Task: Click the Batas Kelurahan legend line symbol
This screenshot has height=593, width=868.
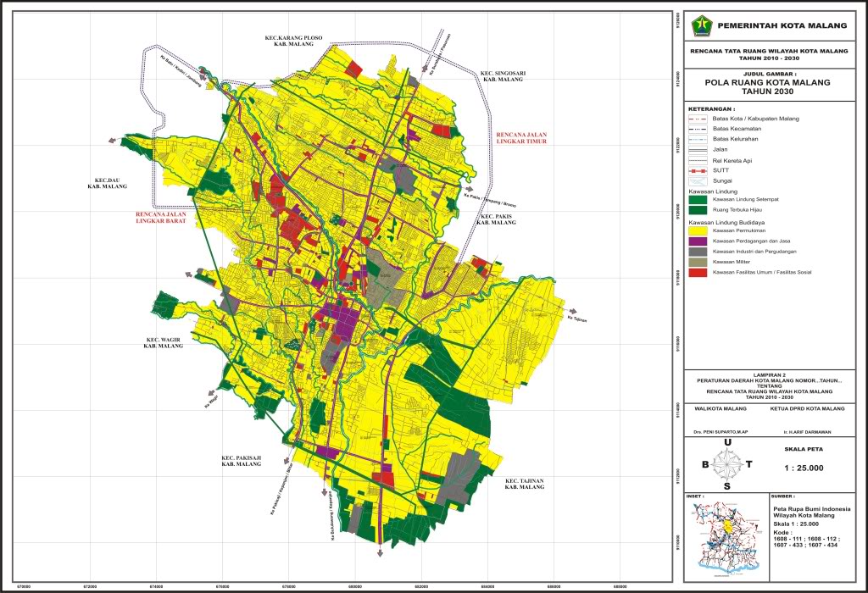Action: pos(698,139)
